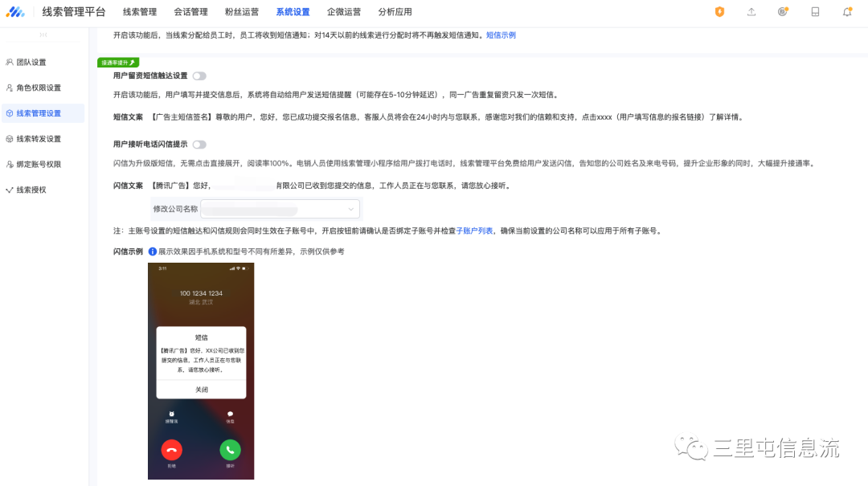Click the 短信示例 link
Screen dimensions: 868x486
[x=501, y=35]
